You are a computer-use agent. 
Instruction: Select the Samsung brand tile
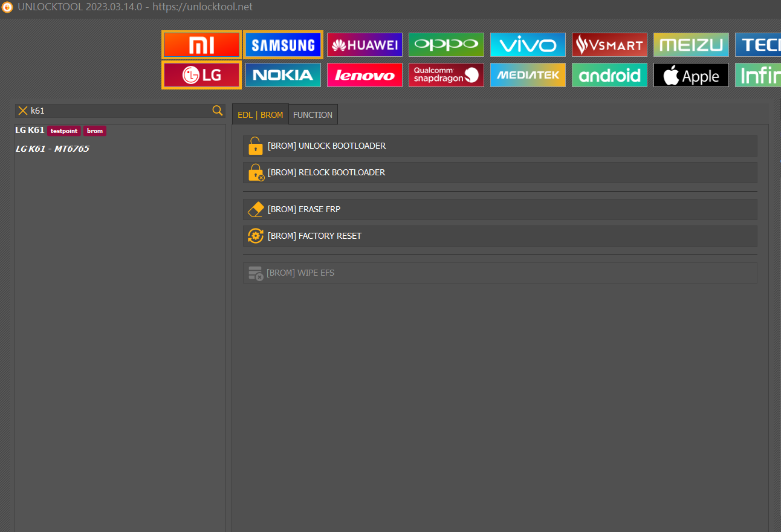pos(283,45)
